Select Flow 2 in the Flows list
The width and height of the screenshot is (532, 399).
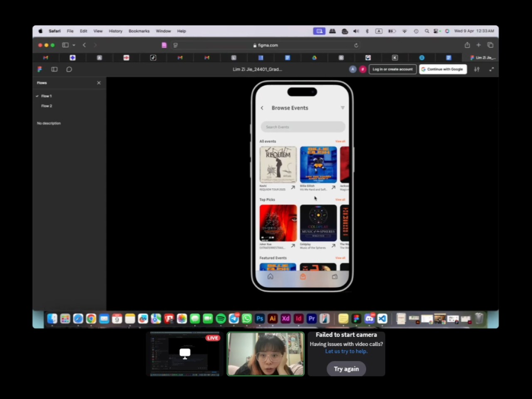pyautogui.click(x=47, y=106)
